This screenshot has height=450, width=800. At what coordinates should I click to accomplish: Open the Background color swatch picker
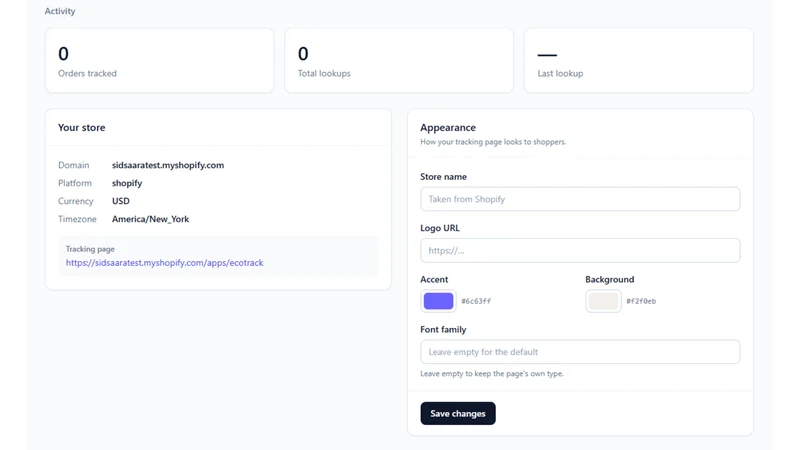pos(603,301)
